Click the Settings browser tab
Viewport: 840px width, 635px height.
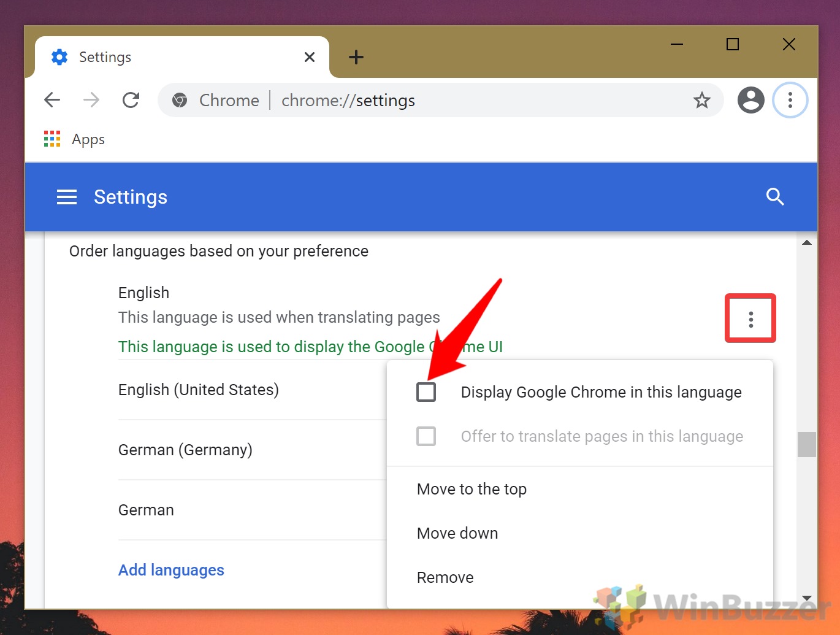182,57
